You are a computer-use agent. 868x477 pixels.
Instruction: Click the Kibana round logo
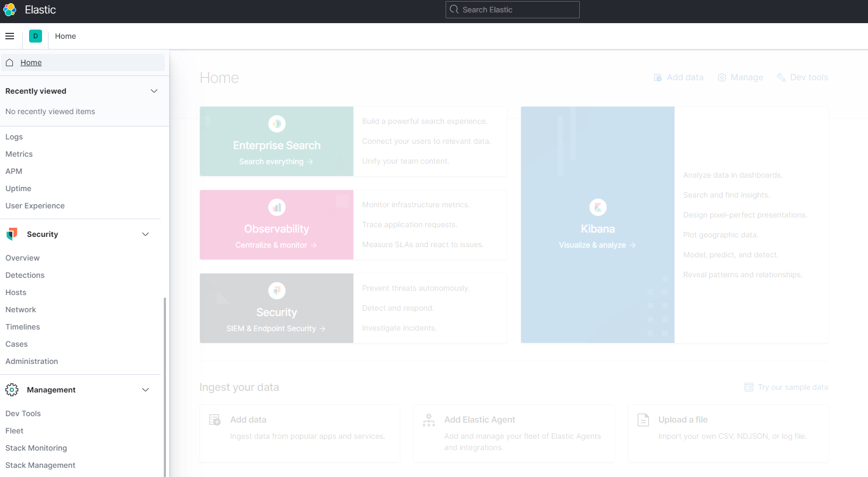point(598,207)
